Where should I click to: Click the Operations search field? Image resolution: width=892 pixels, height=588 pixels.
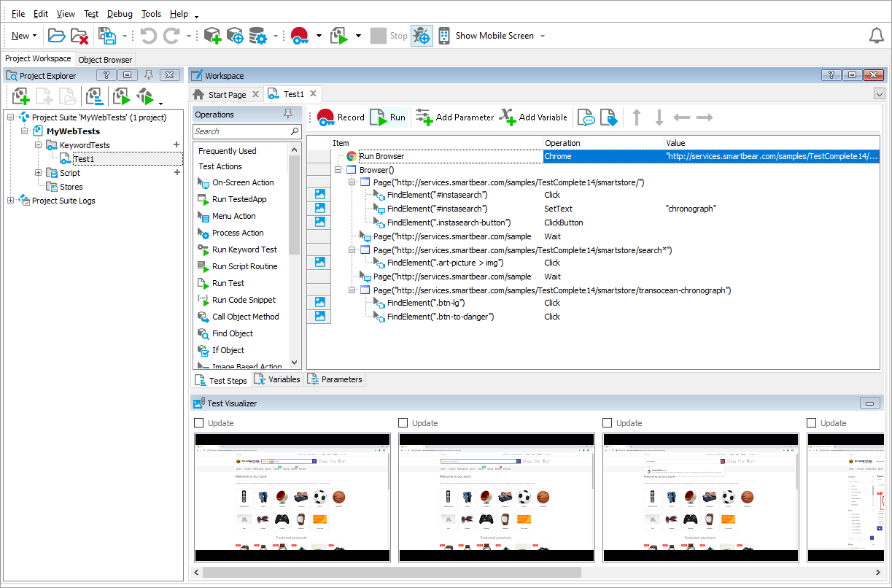point(247,131)
